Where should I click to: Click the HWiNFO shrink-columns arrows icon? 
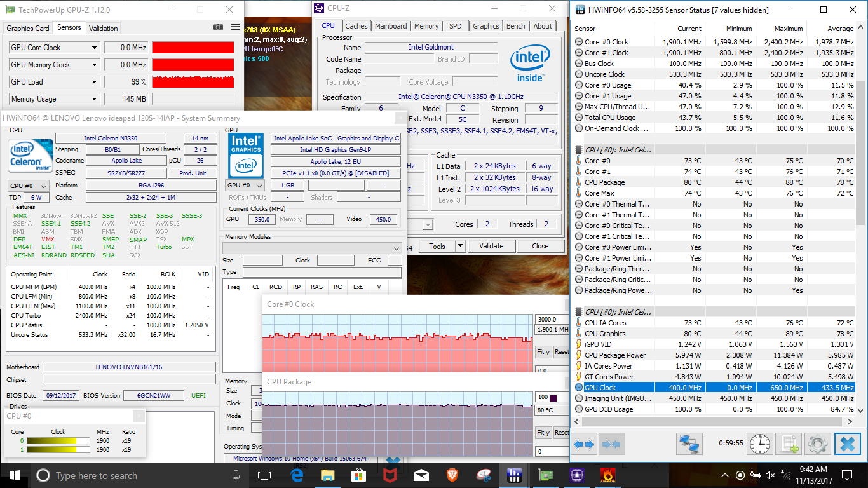click(x=611, y=444)
